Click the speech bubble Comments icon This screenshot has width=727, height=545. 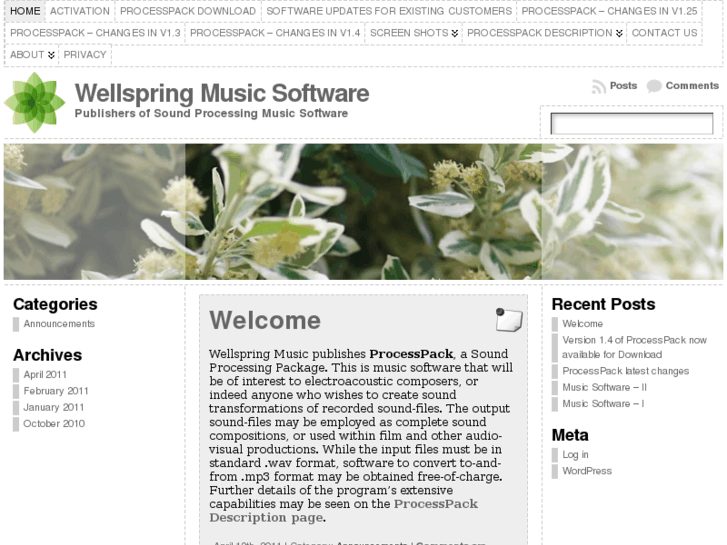pos(654,86)
